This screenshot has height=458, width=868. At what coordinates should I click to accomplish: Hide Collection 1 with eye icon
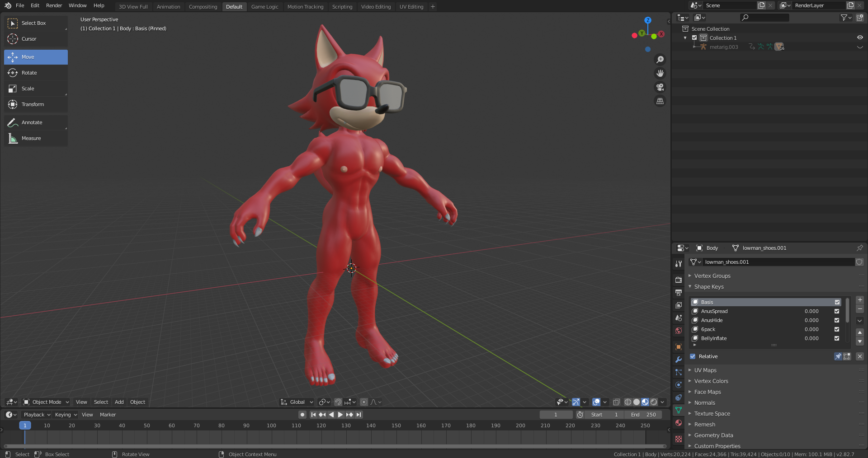pos(860,38)
